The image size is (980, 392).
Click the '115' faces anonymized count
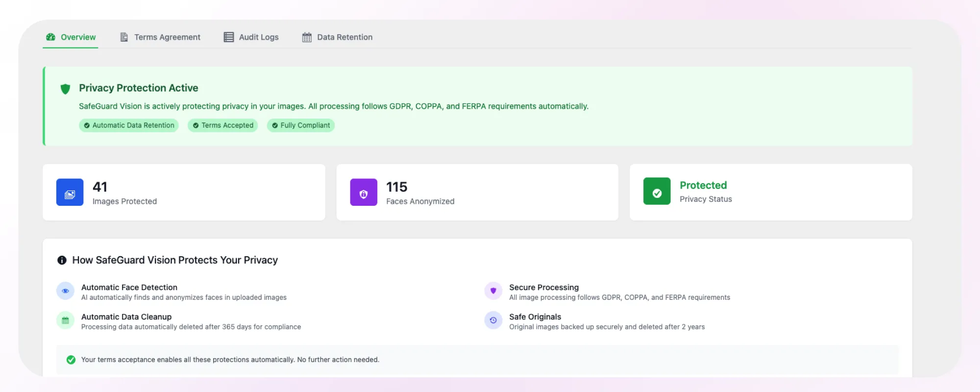(397, 187)
